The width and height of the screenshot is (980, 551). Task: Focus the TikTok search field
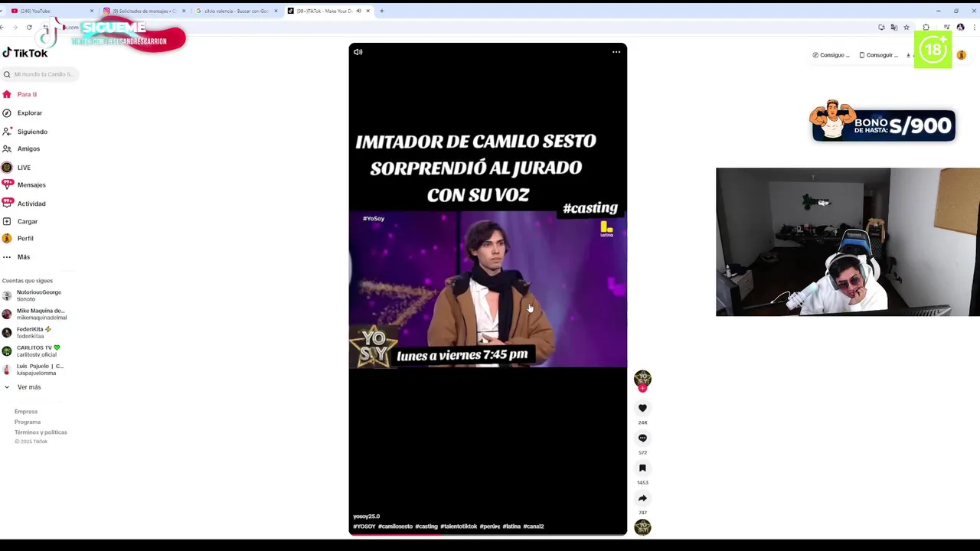pos(40,74)
